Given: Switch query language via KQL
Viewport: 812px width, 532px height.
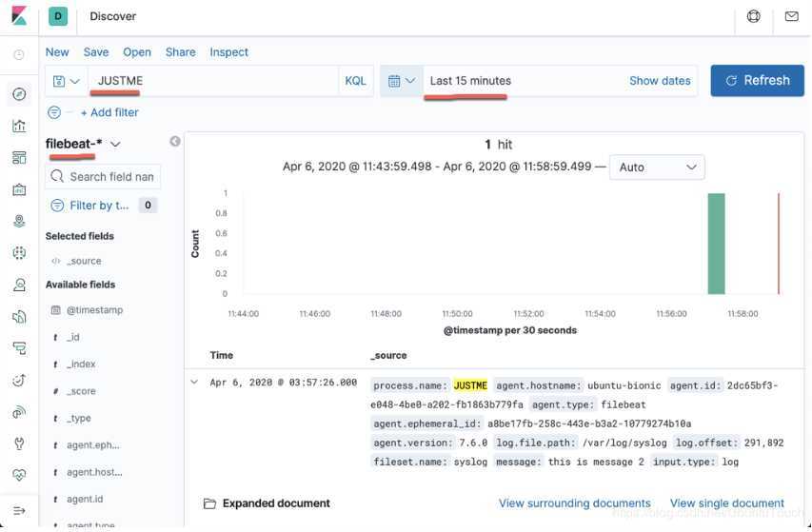Looking at the screenshot, I should pos(355,81).
